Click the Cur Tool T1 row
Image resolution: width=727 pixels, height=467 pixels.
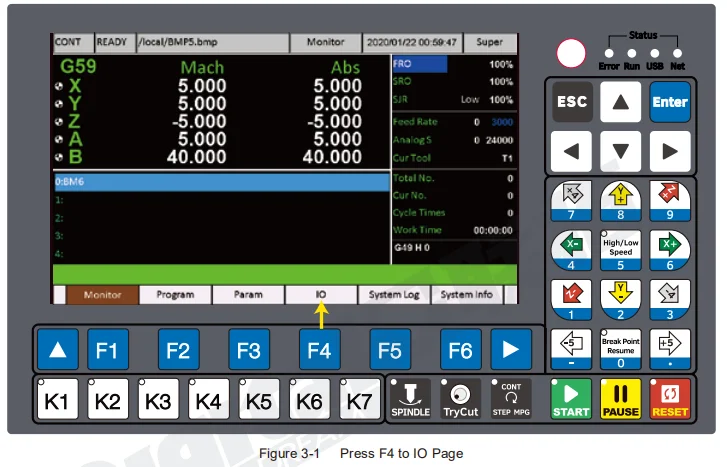click(x=454, y=158)
